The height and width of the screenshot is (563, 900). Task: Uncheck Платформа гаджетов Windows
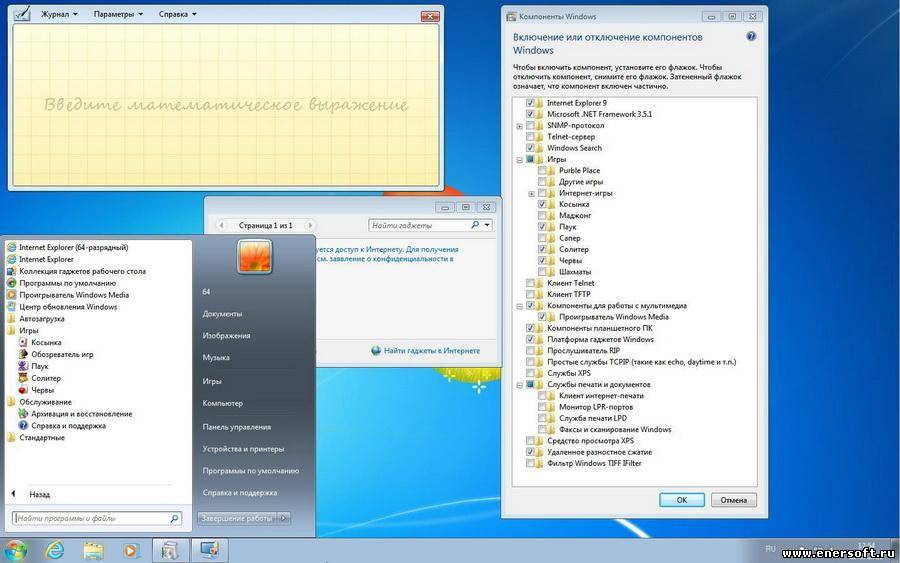click(x=530, y=339)
